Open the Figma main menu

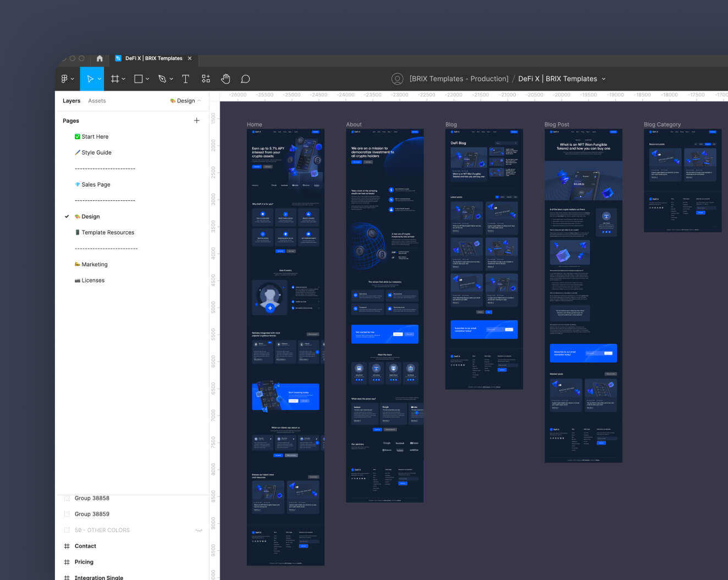pyautogui.click(x=64, y=79)
